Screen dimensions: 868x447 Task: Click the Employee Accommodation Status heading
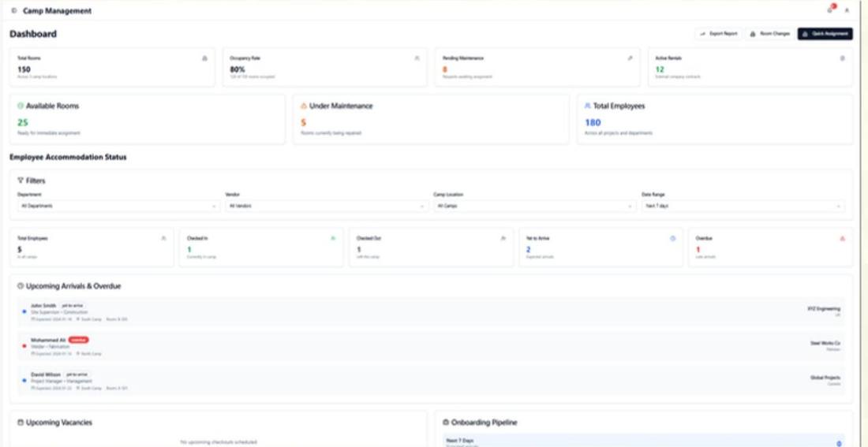pos(68,157)
